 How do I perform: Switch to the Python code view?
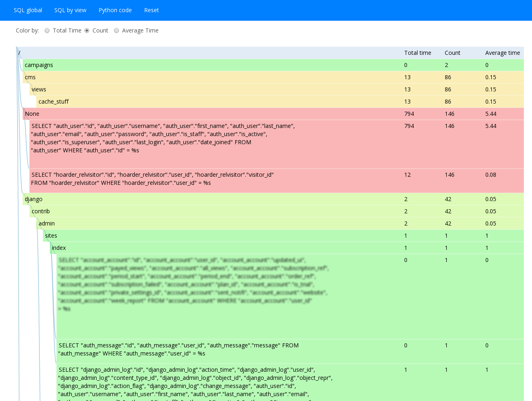click(x=115, y=10)
